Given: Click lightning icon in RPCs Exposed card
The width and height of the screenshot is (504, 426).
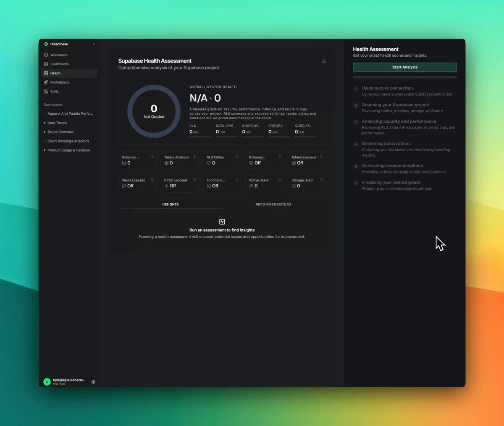Looking at the screenshot, I should (166, 186).
